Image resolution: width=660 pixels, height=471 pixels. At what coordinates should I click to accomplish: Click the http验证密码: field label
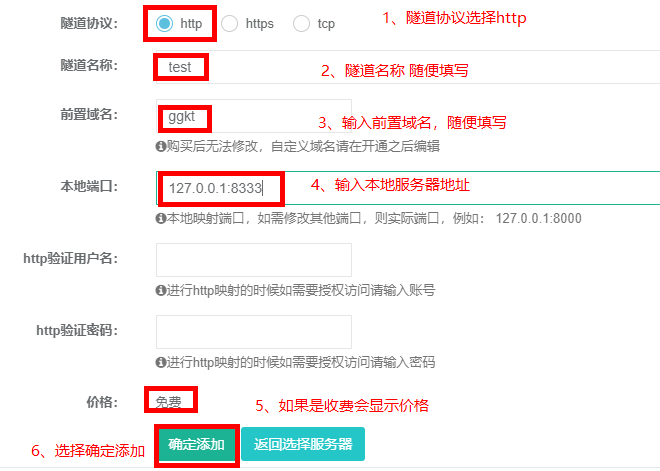pos(77,330)
